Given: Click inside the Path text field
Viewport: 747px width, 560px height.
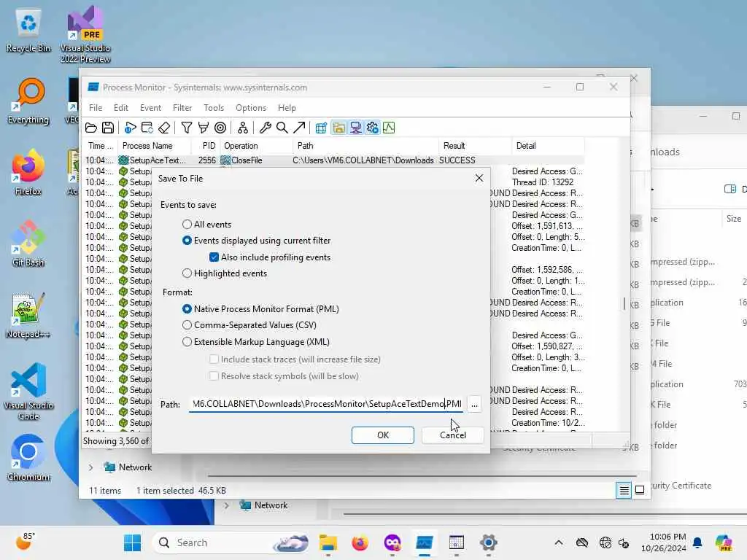Looking at the screenshot, I should point(326,404).
